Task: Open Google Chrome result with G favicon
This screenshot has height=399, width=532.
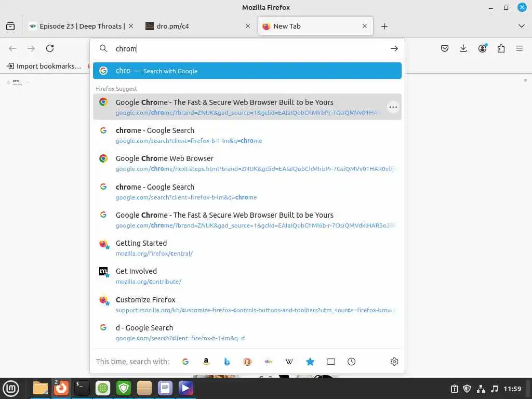Action: [247, 220]
